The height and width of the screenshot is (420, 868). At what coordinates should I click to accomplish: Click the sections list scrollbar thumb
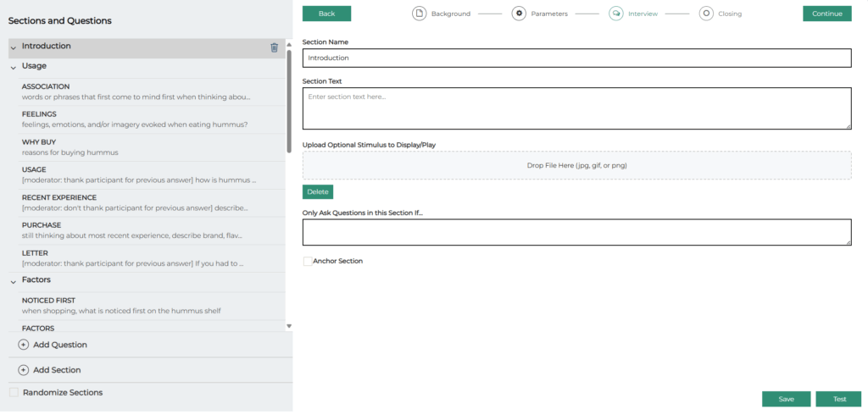pyautogui.click(x=288, y=101)
